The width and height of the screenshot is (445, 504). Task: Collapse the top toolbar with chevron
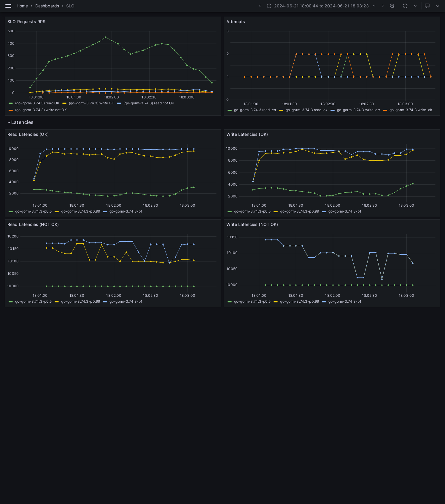[438, 6]
